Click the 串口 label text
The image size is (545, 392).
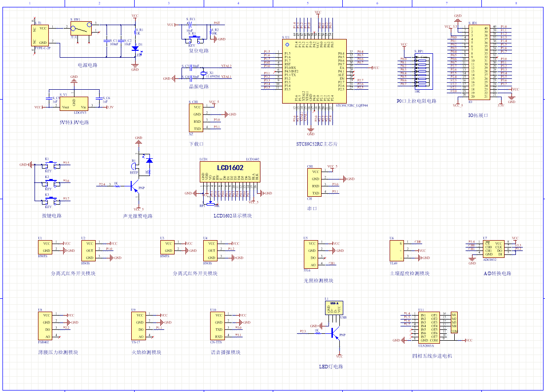[x=312, y=209]
